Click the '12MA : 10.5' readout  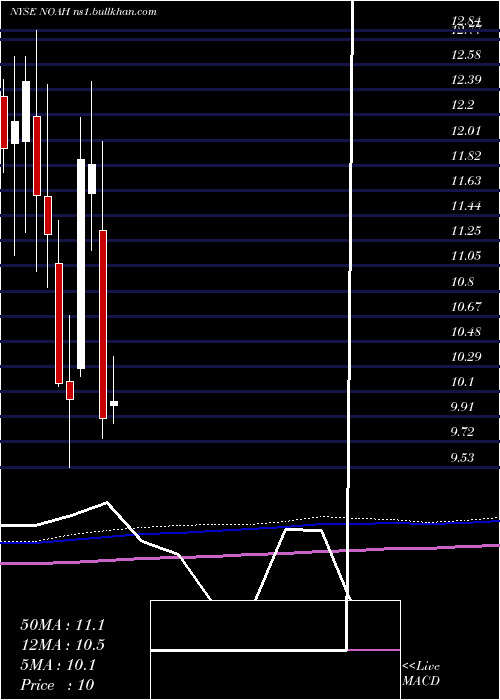63,645
